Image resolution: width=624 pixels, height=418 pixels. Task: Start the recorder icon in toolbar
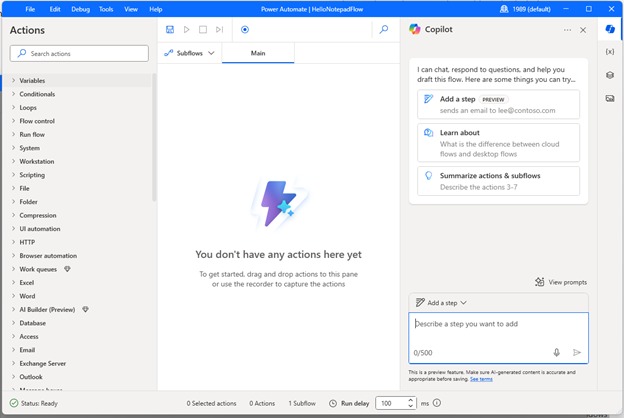point(245,29)
